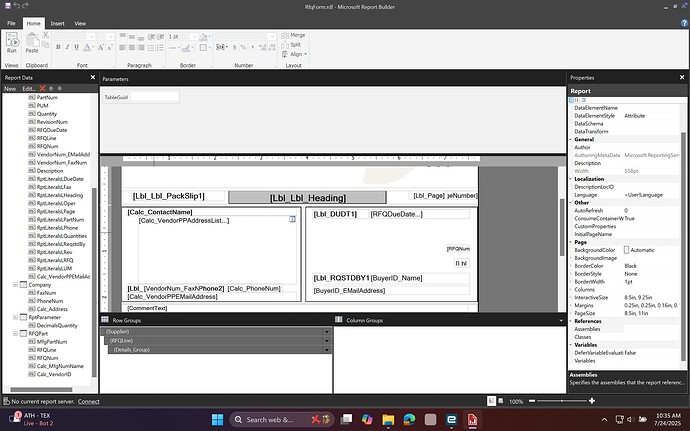This screenshot has height=431, width=690.
Task: Close the Properties pane
Action: (682, 77)
